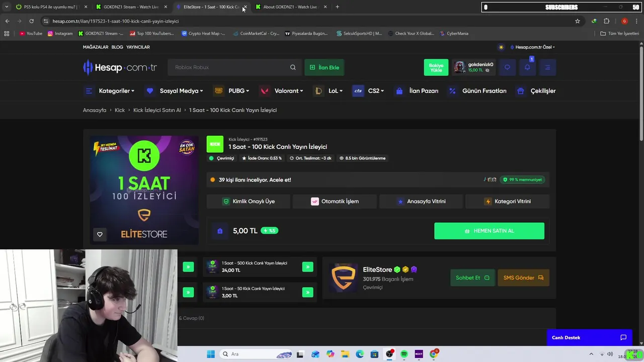Click HEMEN SATIN AL button
Viewport: 644px width, 362px height.
point(489,231)
